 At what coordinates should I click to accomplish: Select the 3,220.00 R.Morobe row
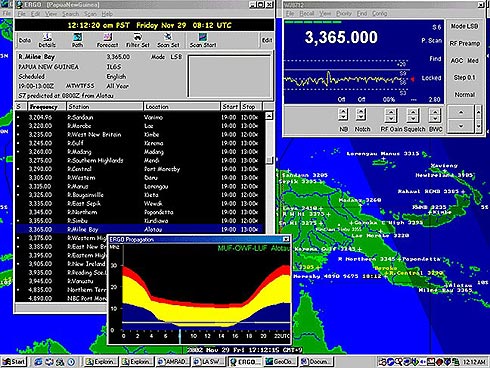tap(140, 126)
